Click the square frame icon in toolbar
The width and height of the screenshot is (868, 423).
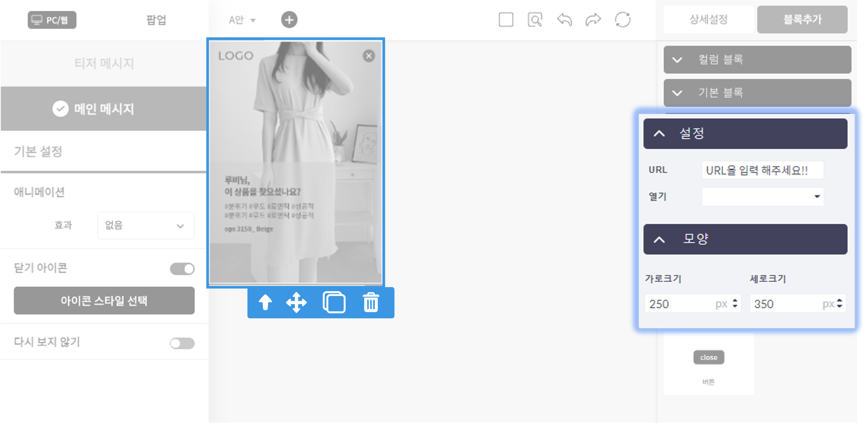pos(506,20)
